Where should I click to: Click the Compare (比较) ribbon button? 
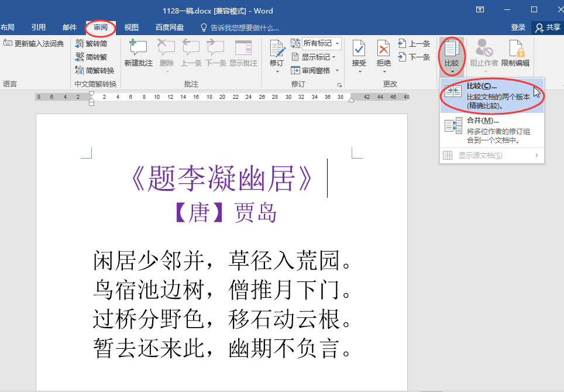(452, 56)
